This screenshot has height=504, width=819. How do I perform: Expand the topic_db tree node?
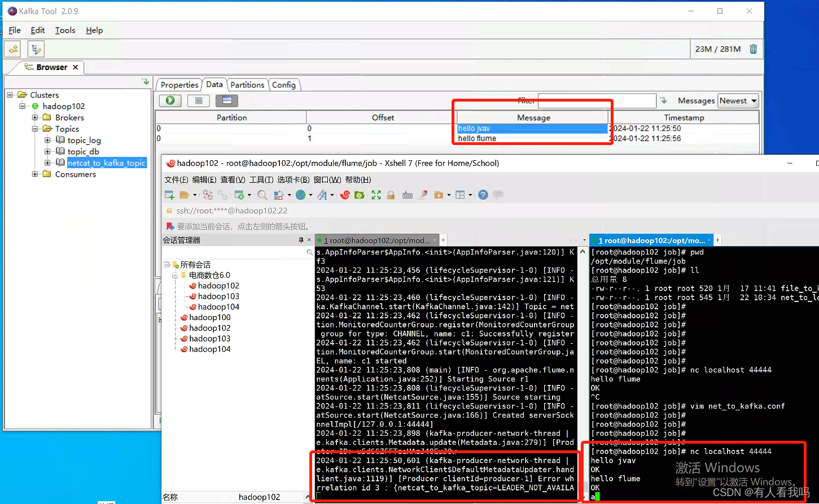tap(47, 151)
